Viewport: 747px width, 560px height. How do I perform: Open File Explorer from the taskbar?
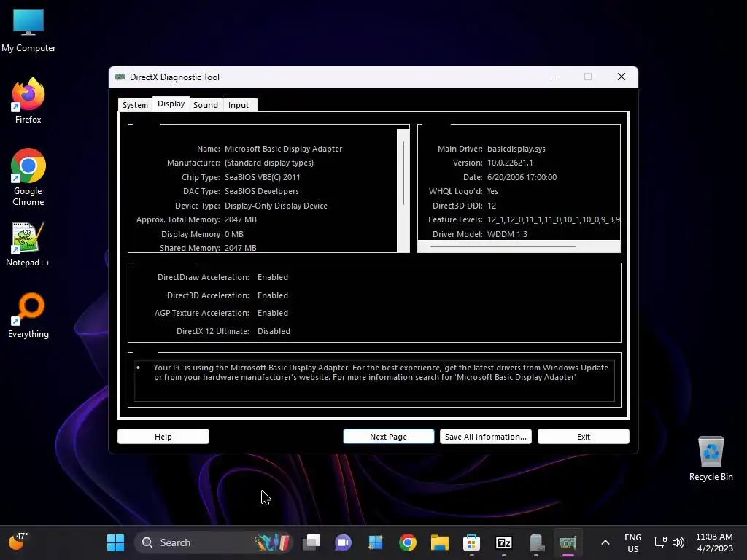(440, 542)
